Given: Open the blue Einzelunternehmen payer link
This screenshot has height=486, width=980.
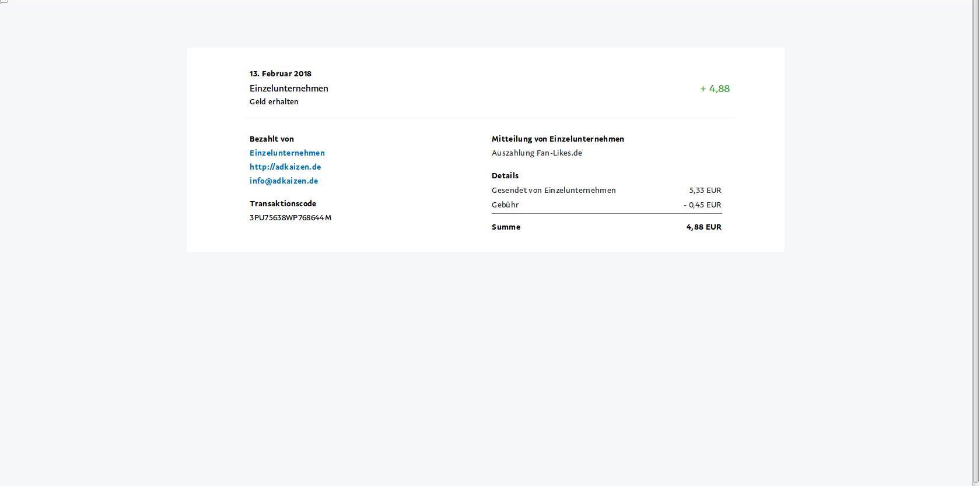Looking at the screenshot, I should tap(287, 153).
